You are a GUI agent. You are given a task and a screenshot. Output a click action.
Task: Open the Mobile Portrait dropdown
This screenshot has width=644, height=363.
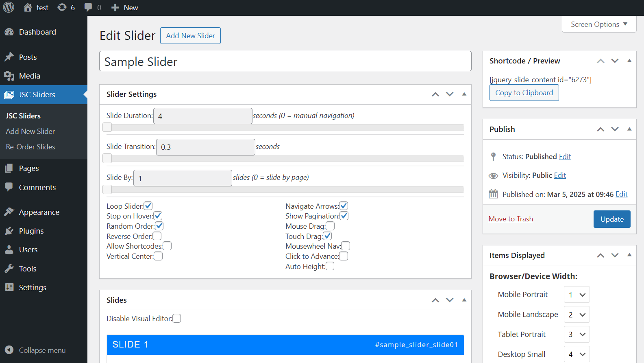pos(577,295)
